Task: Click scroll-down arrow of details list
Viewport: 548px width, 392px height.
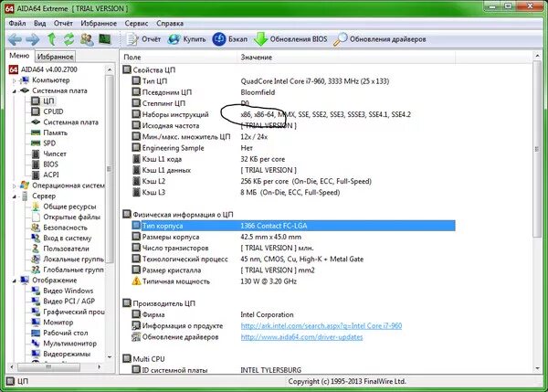Action: point(537,368)
